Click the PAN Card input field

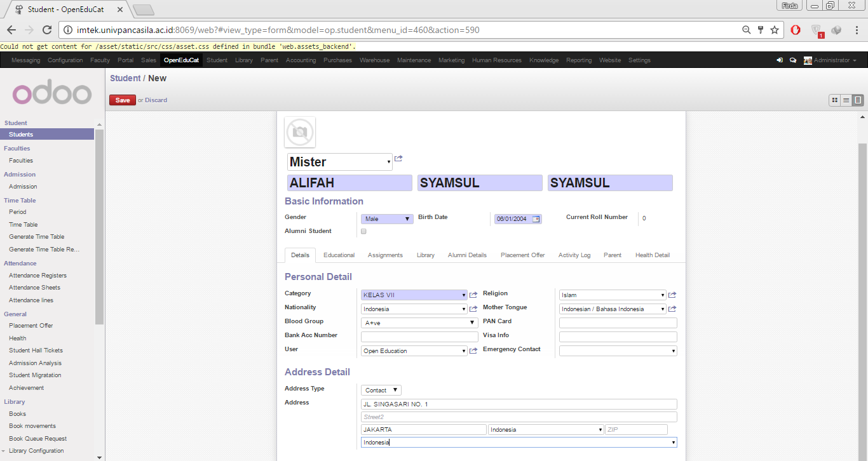(x=618, y=323)
